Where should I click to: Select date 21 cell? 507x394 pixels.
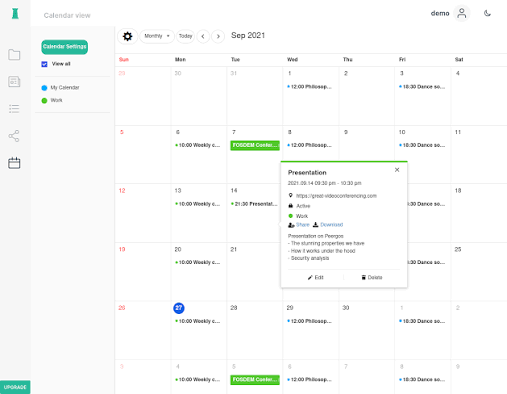pyautogui.click(x=255, y=272)
